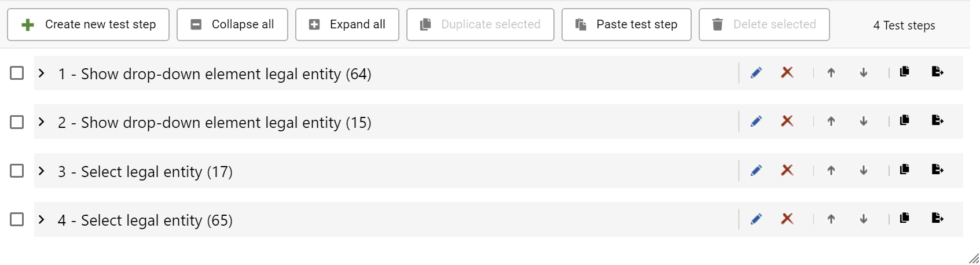Image resolution: width=980 pixels, height=265 pixels.
Task: Move step 2 up one position
Action: (x=831, y=122)
